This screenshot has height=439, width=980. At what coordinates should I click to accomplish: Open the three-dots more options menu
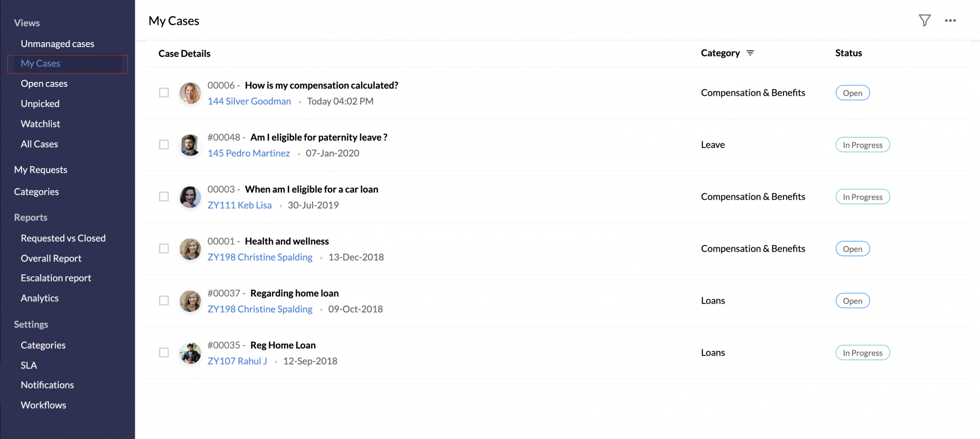click(x=950, y=21)
